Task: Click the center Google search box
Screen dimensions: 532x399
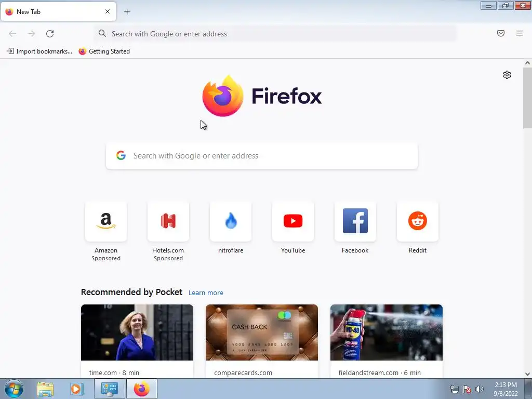Action: [262, 156]
